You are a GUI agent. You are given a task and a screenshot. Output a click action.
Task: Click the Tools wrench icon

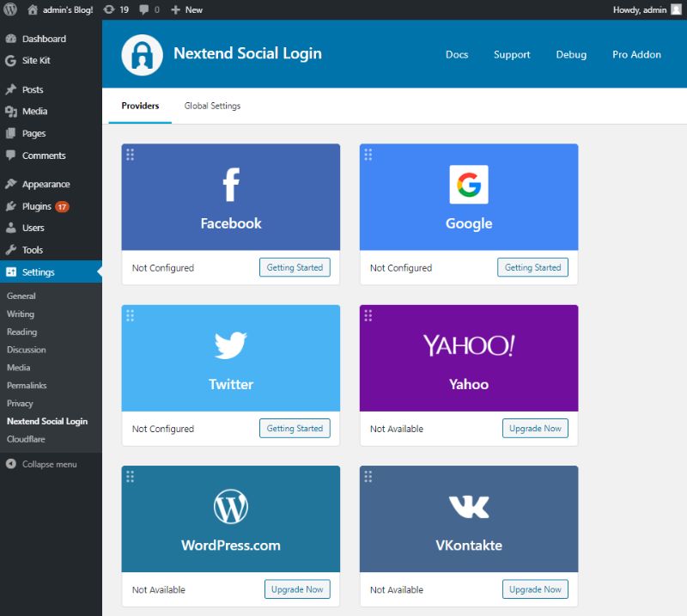[11, 249]
